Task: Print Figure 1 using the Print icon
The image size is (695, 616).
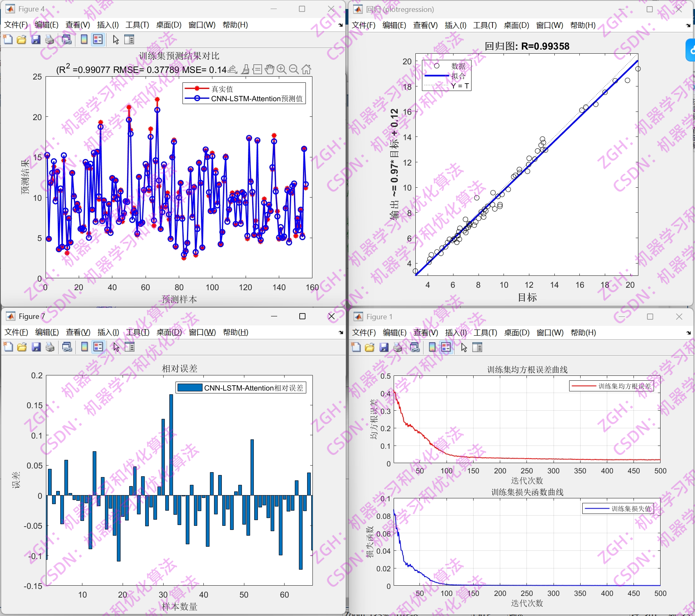Action: pyautogui.click(x=397, y=347)
